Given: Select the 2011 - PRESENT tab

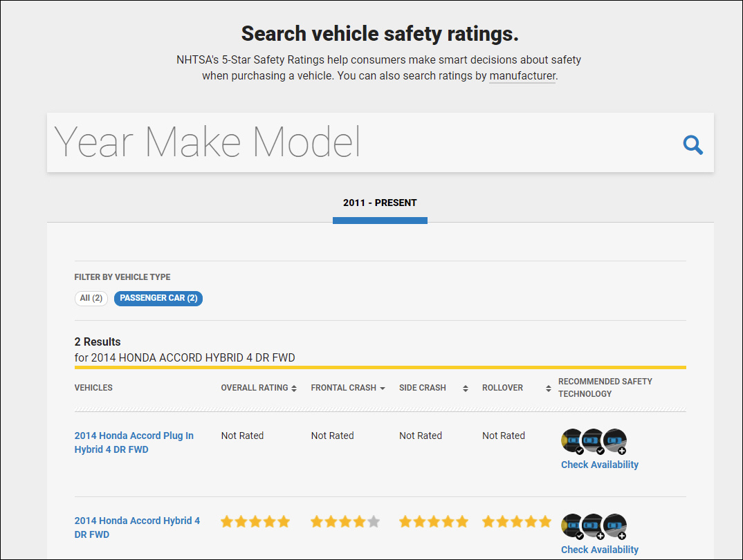Looking at the screenshot, I should tap(380, 203).
